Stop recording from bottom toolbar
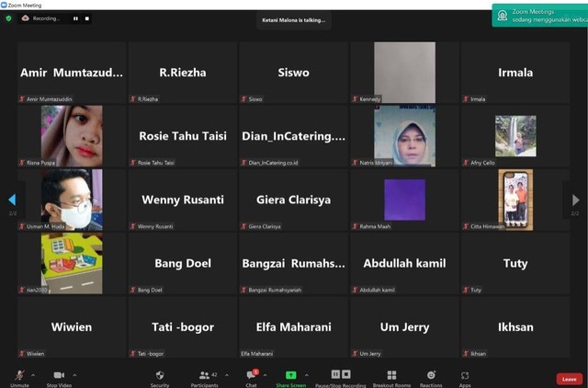Image resolution: width=588 pixels, height=388 pixels. [346, 374]
